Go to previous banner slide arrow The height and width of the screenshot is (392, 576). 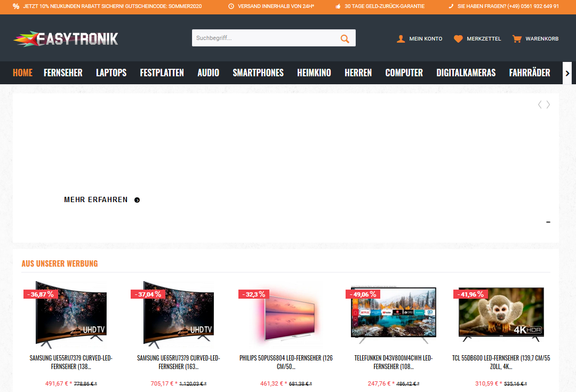tap(540, 105)
